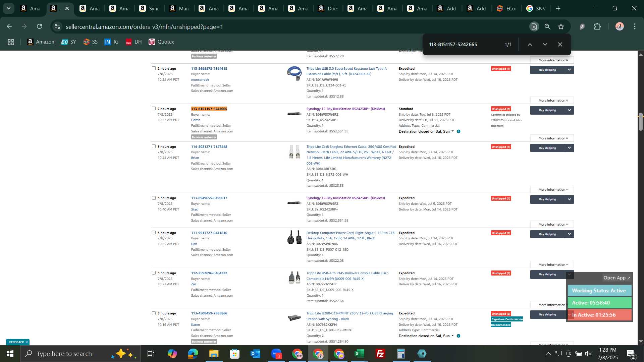Open site information icon in address bar
This screenshot has height=362, width=644.
point(57,26)
